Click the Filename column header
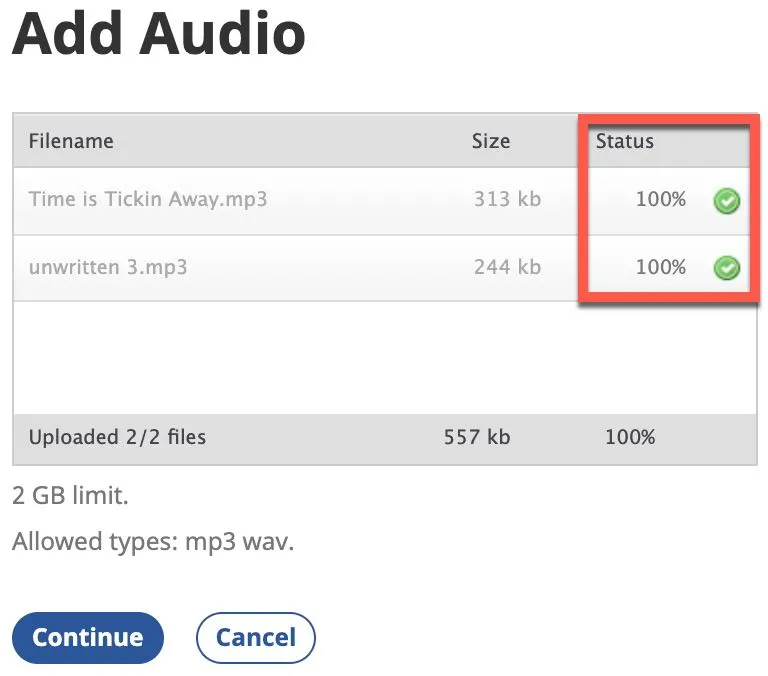The width and height of the screenshot is (768, 676). coord(71,141)
